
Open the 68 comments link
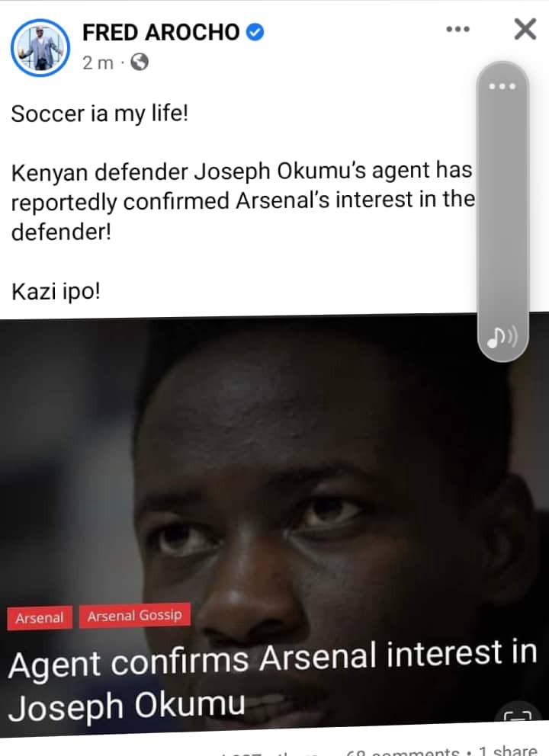[x=403, y=750]
